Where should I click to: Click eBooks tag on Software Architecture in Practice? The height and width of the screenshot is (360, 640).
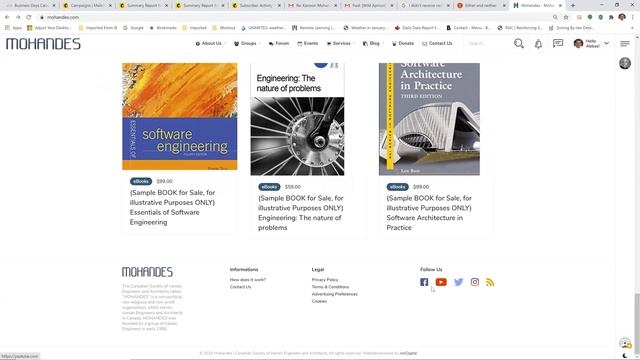398,187
